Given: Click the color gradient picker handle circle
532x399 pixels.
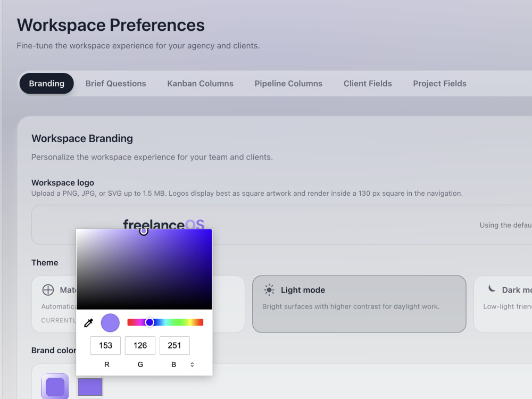Looking at the screenshot, I should click(x=144, y=231).
